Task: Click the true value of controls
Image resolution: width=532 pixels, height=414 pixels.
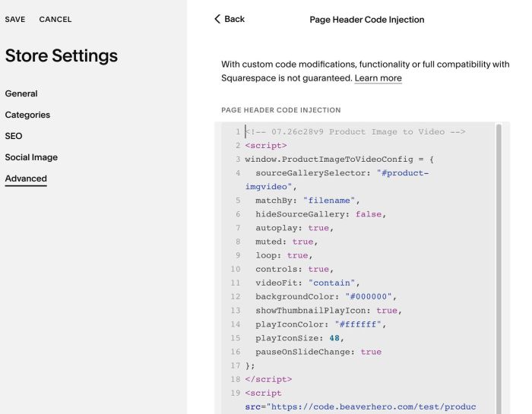Action: (x=318, y=269)
